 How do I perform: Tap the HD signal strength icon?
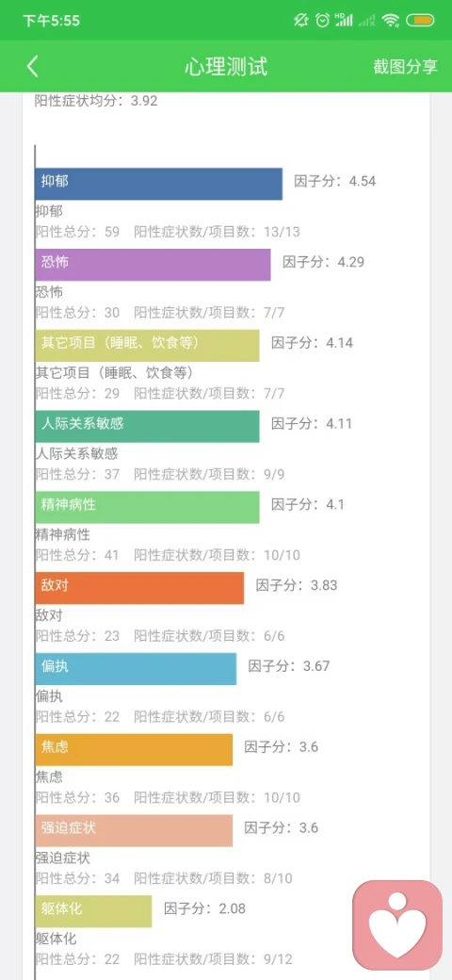click(x=344, y=21)
